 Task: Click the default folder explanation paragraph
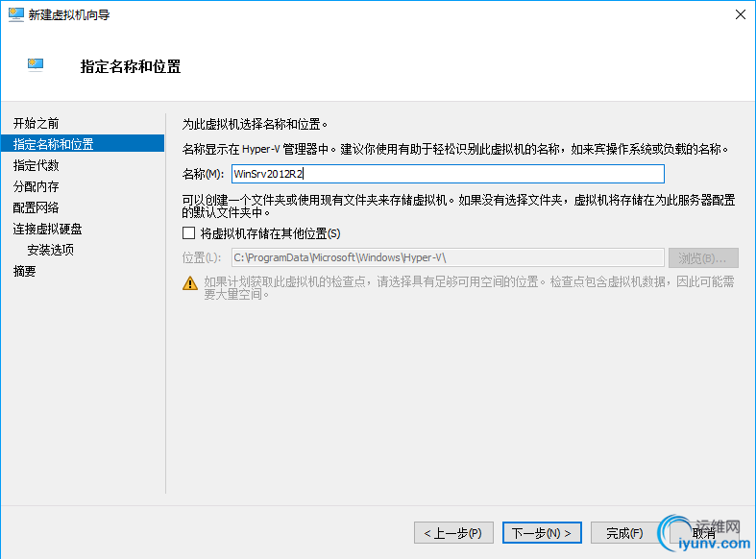(x=458, y=206)
